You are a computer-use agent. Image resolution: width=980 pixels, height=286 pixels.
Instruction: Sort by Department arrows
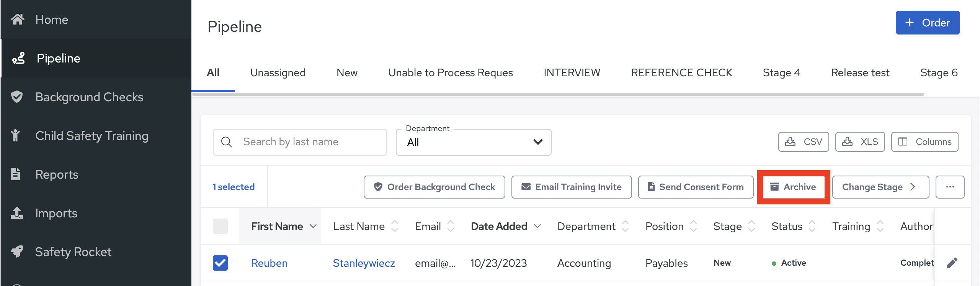tap(625, 226)
